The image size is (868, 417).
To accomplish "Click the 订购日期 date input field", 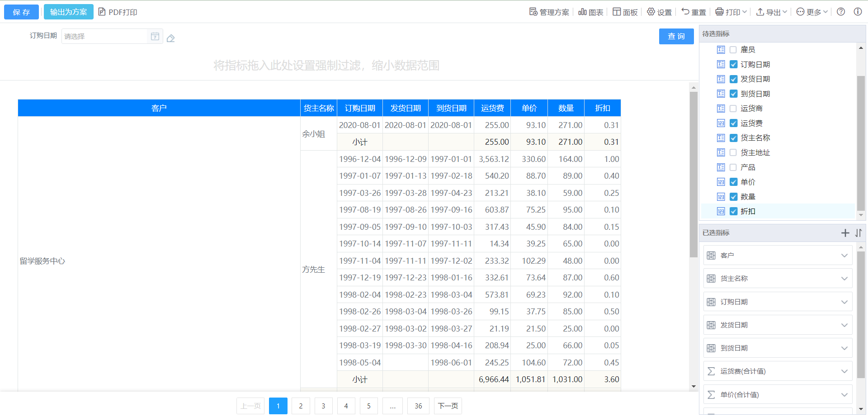I will tap(105, 36).
